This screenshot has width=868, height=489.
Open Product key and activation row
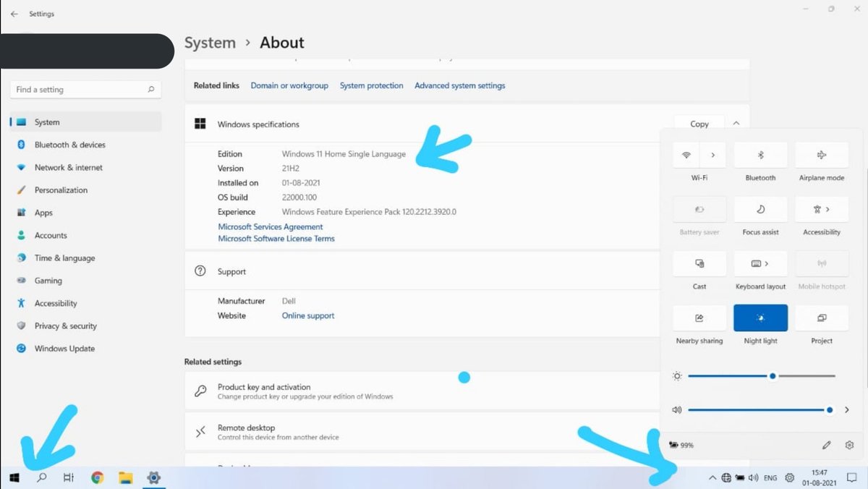(422, 391)
